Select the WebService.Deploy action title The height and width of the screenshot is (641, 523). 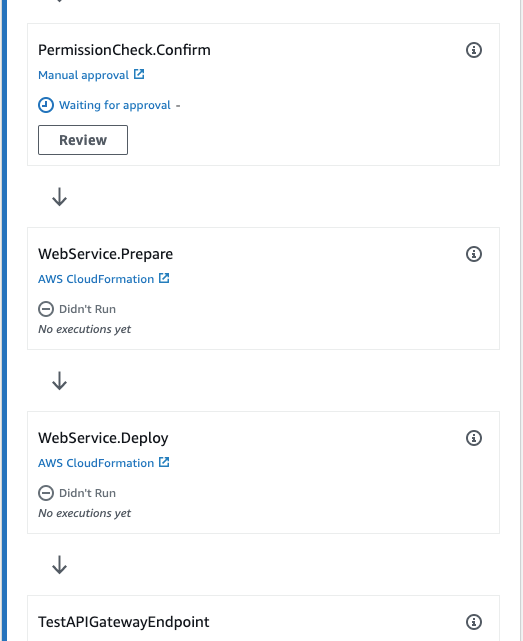[103, 438]
